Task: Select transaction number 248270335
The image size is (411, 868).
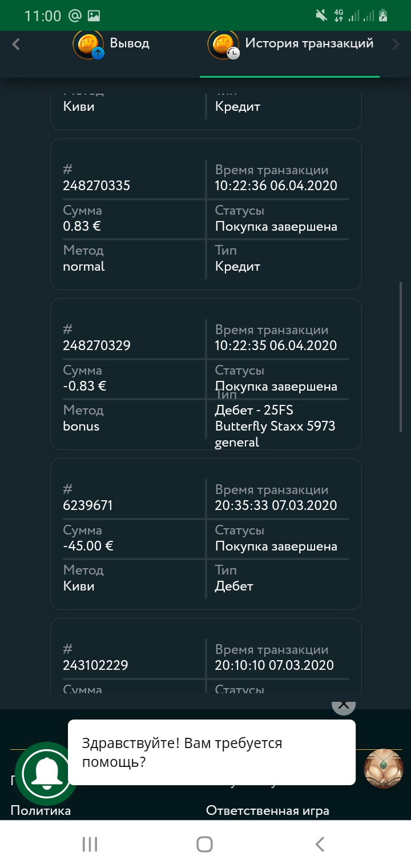Action: [96, 186]
